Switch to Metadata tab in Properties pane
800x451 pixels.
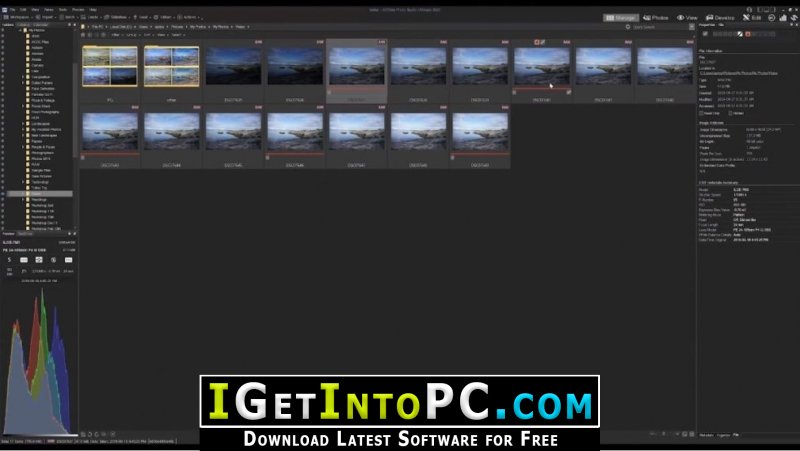706,435
